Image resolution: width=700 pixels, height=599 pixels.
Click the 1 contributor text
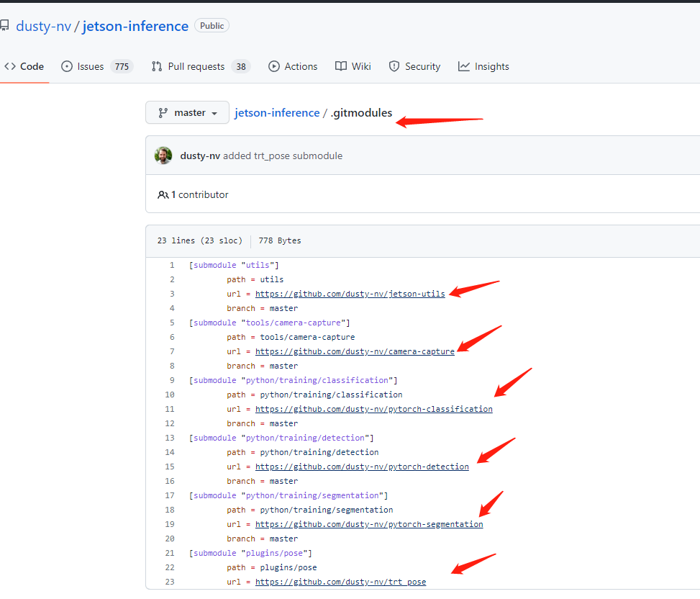click(x=199, y=194)
